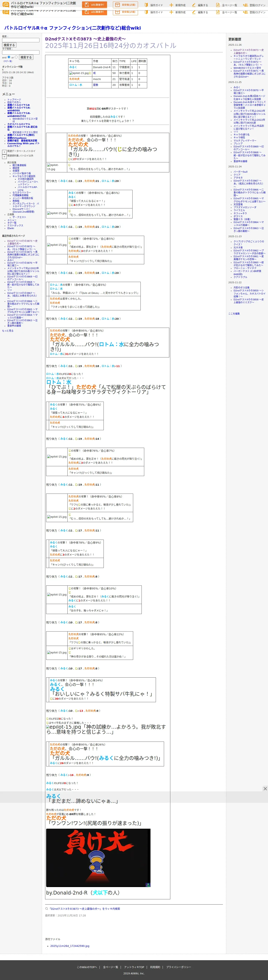Open メンバー専用掲示板 link
The image size is (268, 980).
(x=23, y=198)
